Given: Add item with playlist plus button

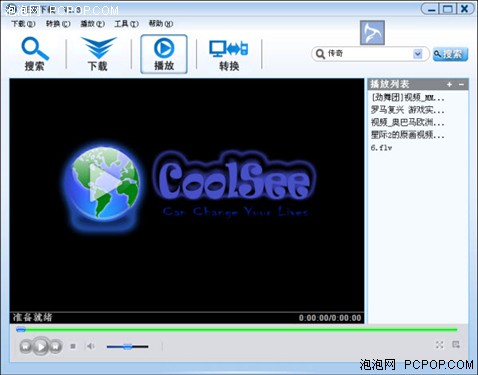Looking at the screenshot, I should pos(449,84).
